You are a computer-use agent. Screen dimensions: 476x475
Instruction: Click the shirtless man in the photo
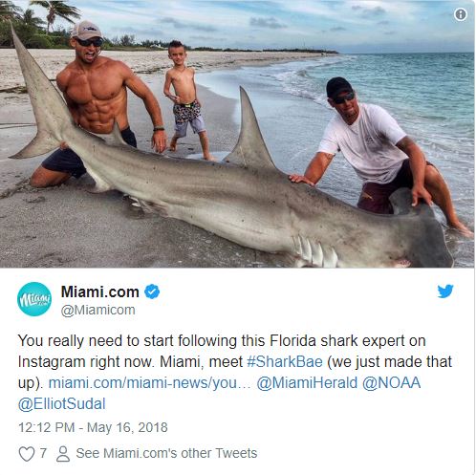[98, 105]
